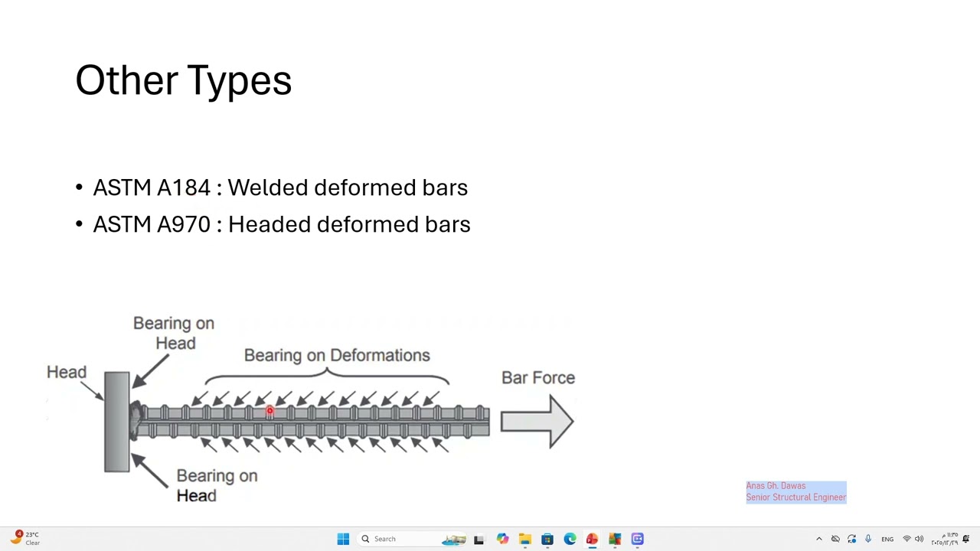The image size is (980, 551).
Task: Click the 'Bearing on Deformations' label
Action: pos(337,355)
